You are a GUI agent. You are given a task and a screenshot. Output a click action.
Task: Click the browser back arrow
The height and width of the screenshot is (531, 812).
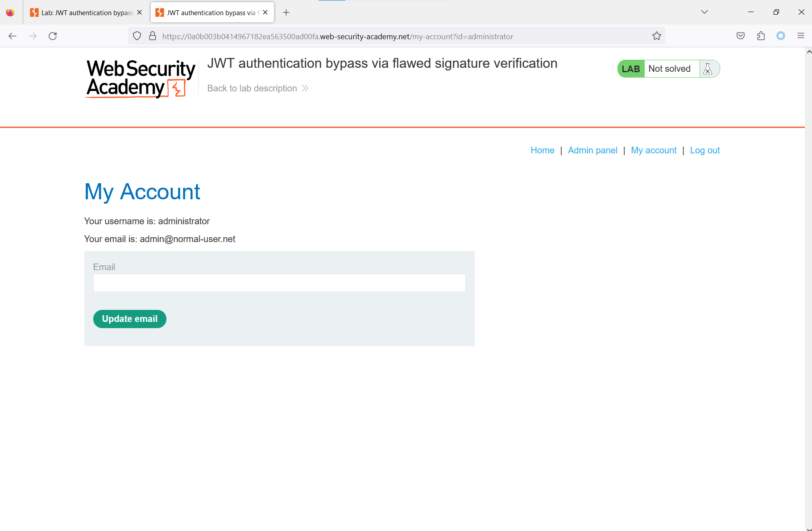coord(12,36)
